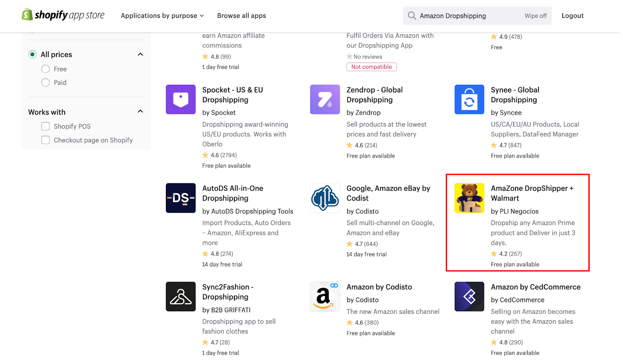Select the Free price radio button
The image size is (623, 364).
46,69
